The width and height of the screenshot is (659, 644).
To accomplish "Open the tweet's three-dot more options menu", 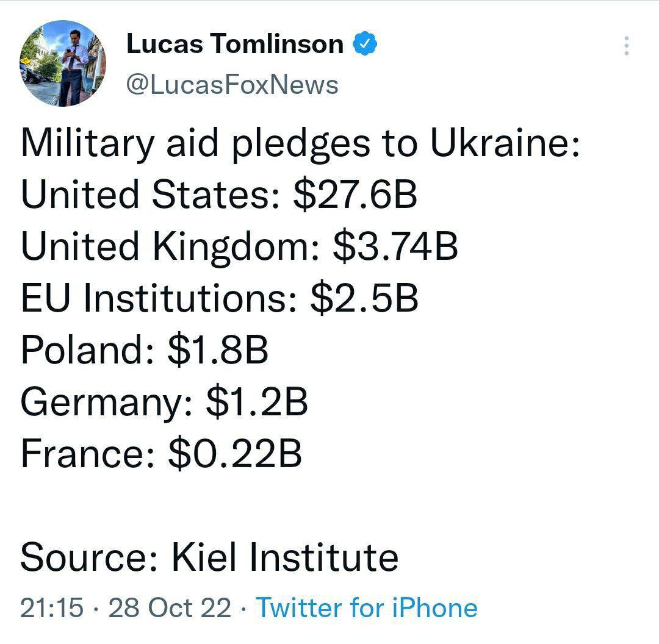I will tap(626, 46).
